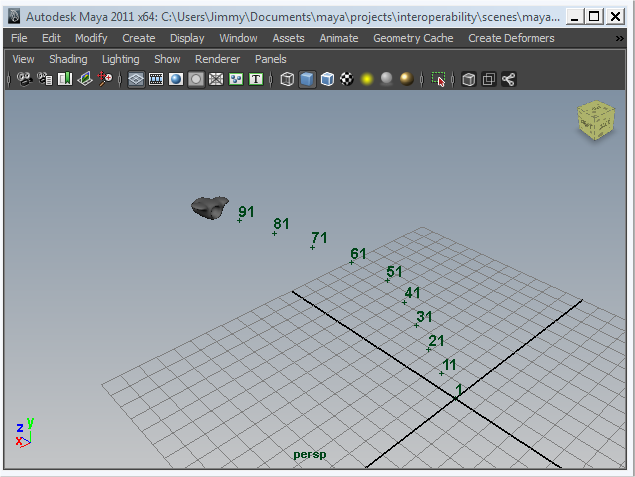The height and width of the screenshot is (477, 635).
Task: Click motion trail frame 91 marker
Action: click(x=239, y=220)
